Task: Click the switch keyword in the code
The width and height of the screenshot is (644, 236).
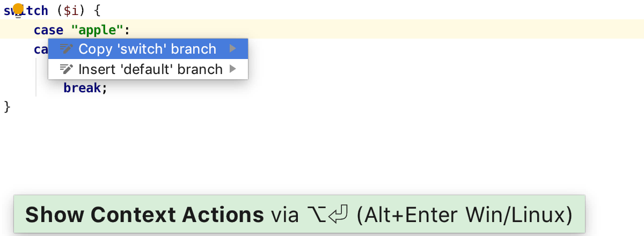Action: pos(26,11)
